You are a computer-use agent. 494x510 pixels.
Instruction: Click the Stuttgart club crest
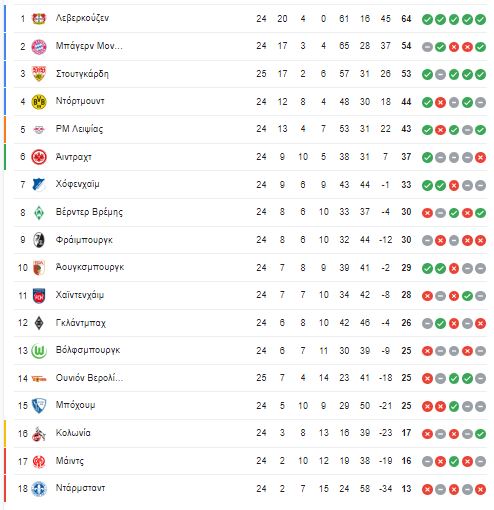click(x=39, y=74)
